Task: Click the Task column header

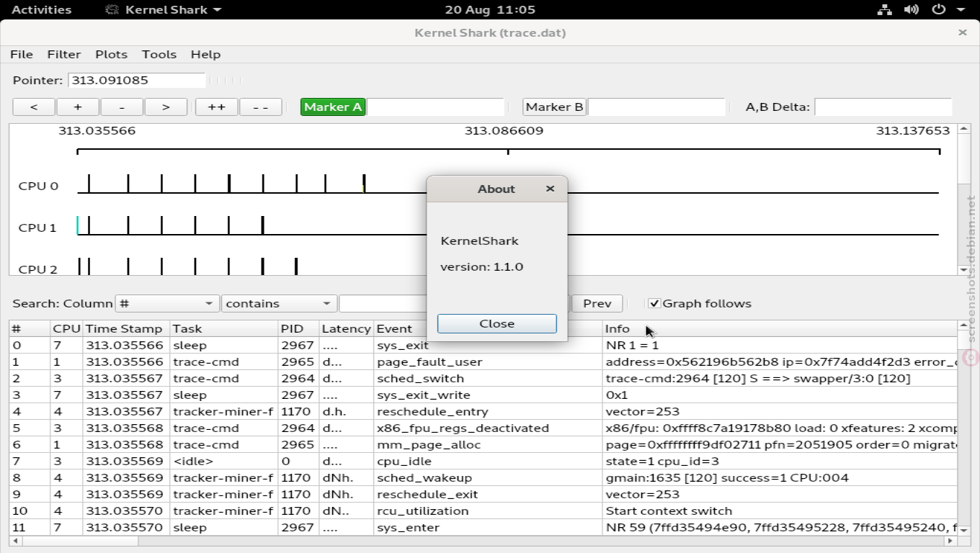Action: [224, 328]
